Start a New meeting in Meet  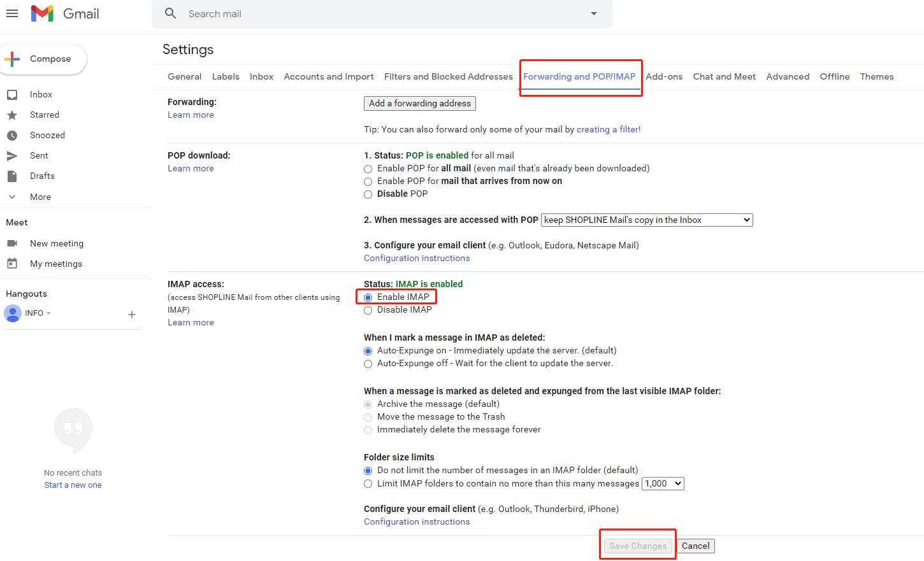pos(56,243)
